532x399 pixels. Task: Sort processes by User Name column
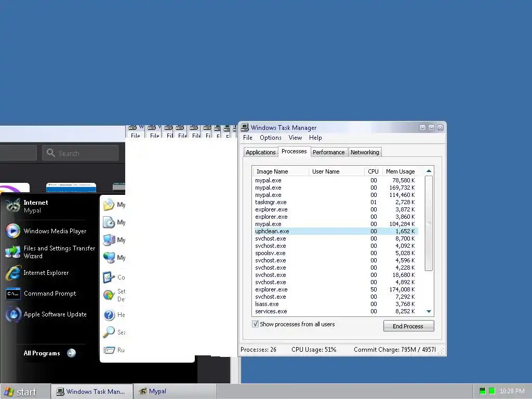click(336, 171)
